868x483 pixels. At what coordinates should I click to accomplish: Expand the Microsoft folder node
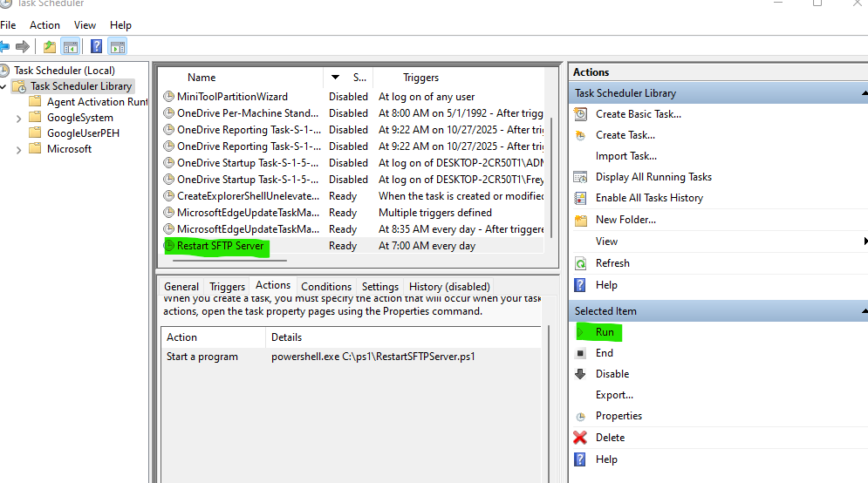[x=19, y=149]
